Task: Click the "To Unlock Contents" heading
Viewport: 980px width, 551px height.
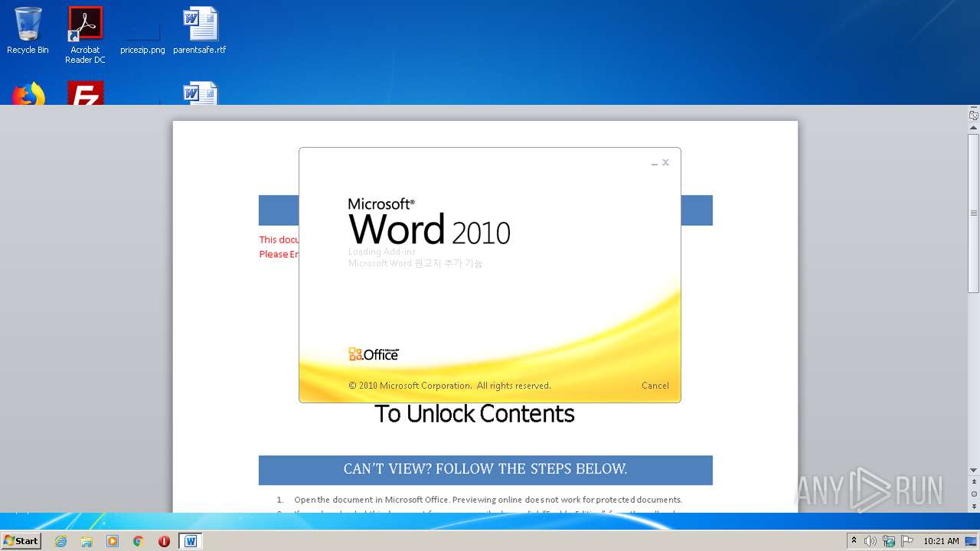Action: (x=475, y=414)
